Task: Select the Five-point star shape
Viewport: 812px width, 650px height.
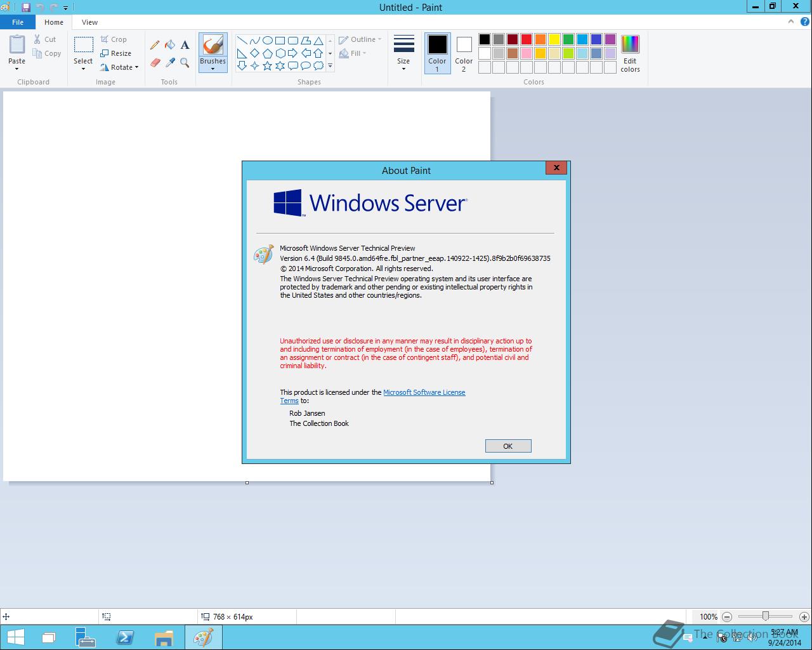Action: 267,65
